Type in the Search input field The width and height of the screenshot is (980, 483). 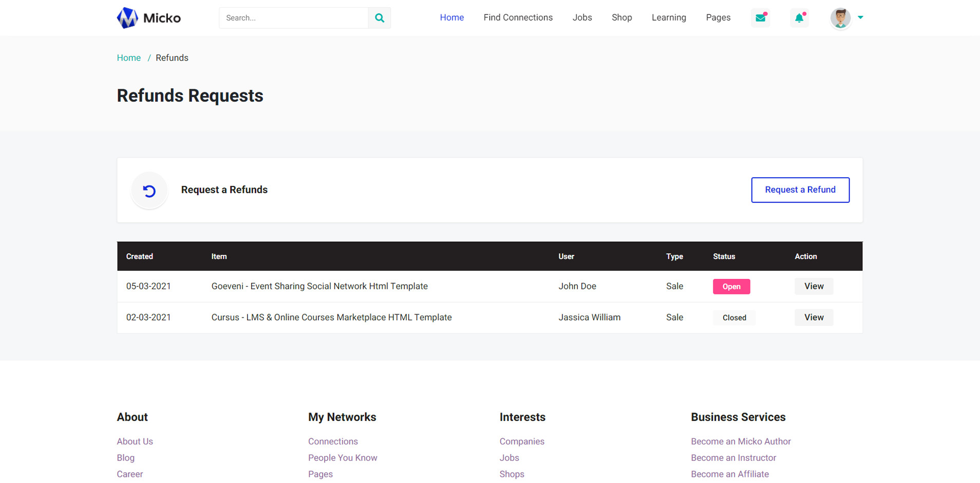pyautogui.click(x=293, y=18)
